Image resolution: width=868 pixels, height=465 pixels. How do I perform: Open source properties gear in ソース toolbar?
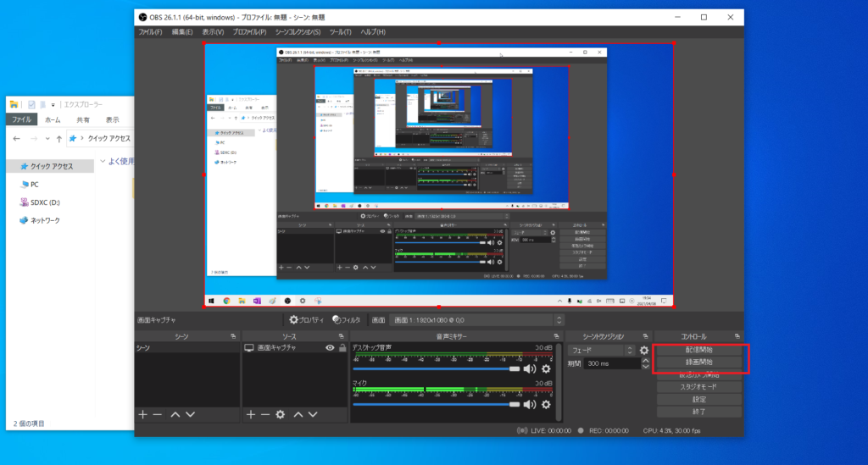click(x=281, y=414)
